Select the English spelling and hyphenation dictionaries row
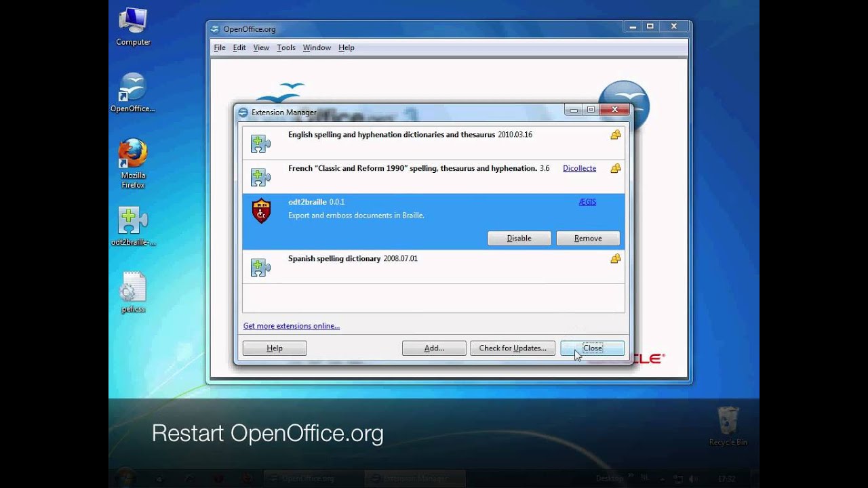868x488 pixels. 433,143
